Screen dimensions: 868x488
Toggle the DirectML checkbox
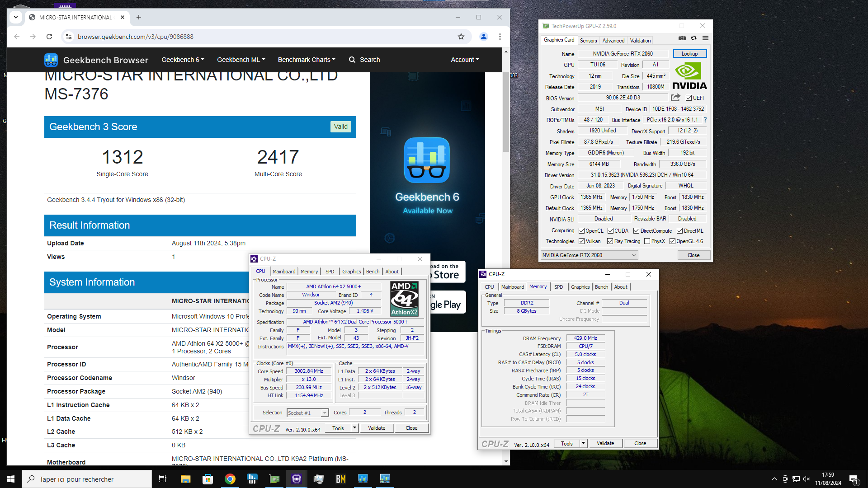(x=680, y=231)
